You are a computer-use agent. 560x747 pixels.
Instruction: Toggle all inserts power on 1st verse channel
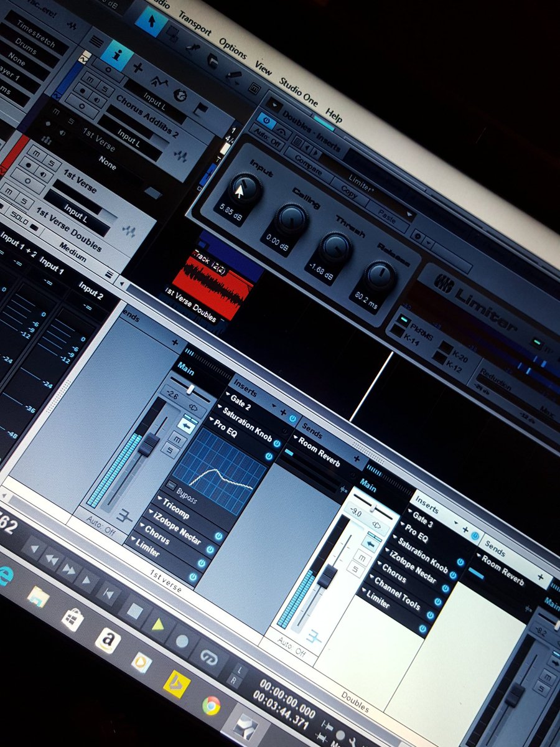pos(292,419)
